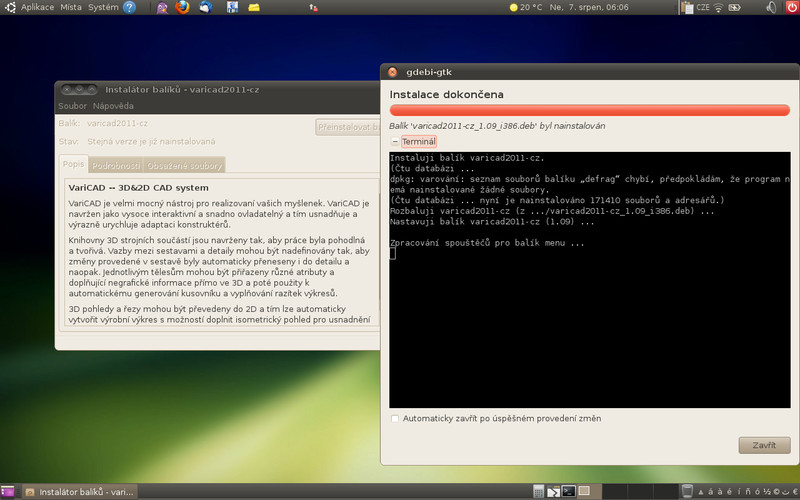800x500 pixels.
Task: Click the Zavřít button
Action: (x=764, y=445)
